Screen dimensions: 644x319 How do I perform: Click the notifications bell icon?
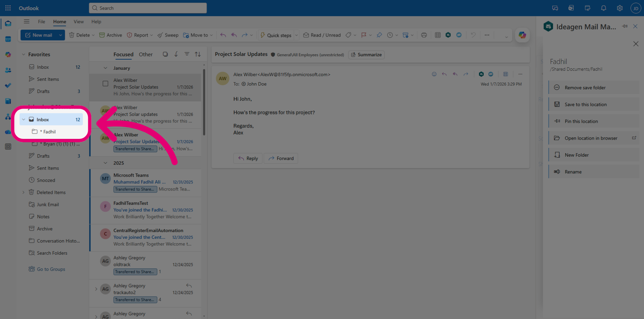pyautogui.click(x=603, y=8)
